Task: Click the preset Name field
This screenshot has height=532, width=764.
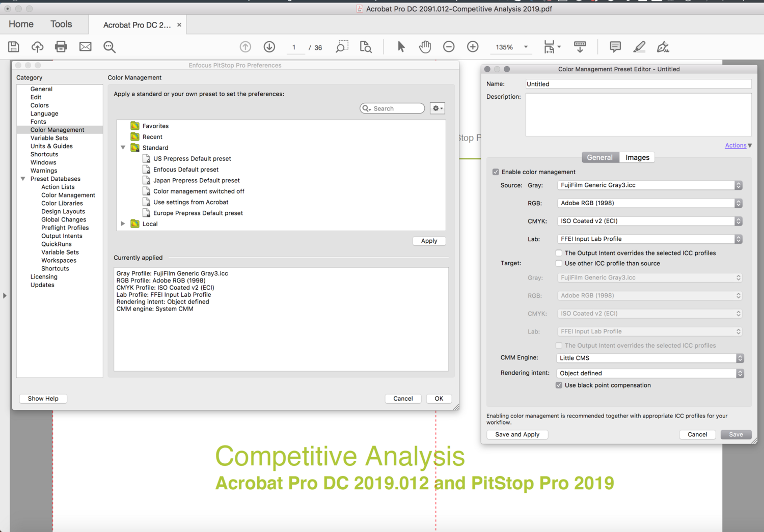Action: tap(639, 84)
